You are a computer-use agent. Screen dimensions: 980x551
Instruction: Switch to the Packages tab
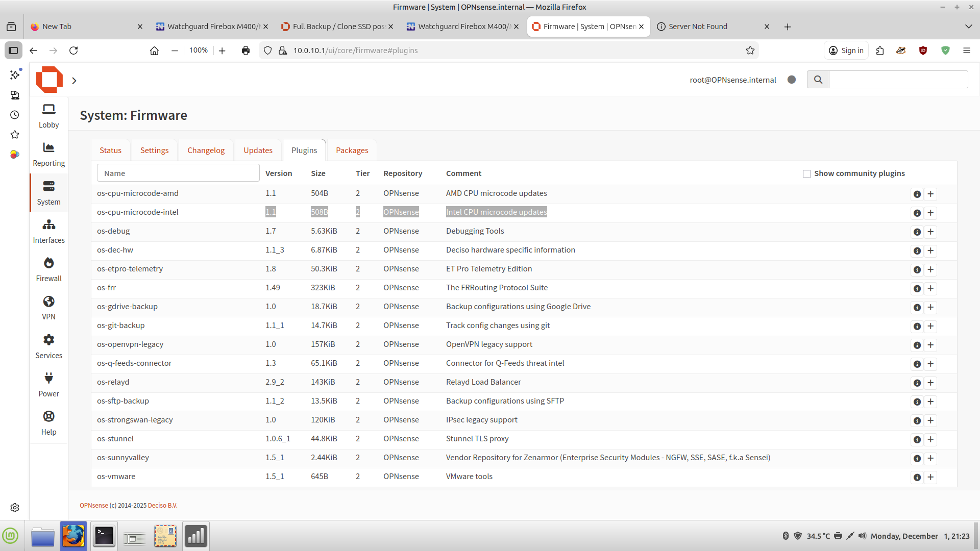[x=352, y=150]
